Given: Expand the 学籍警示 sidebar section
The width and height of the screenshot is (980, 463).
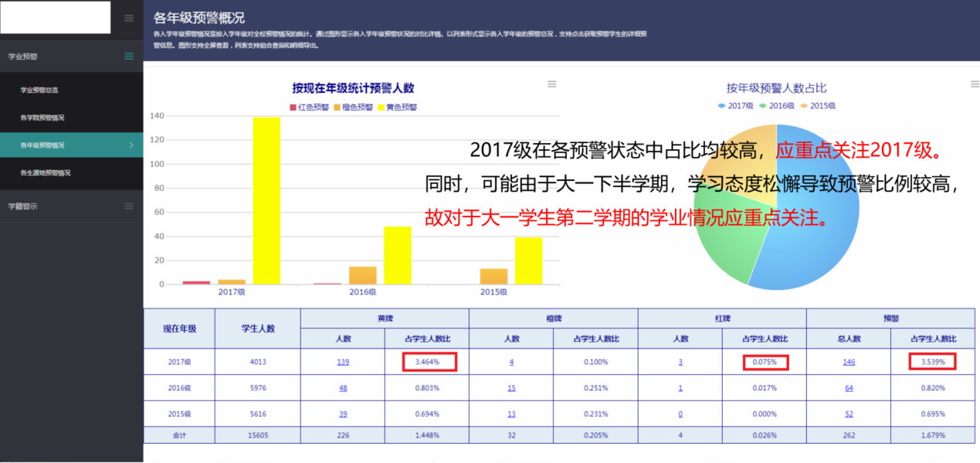Looking at the screenshot, I should pyautogui.click(x=129, y=206).
